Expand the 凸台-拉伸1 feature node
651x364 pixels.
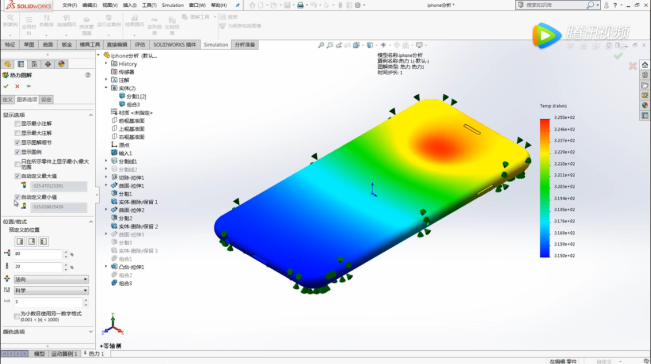coord(106,267)
